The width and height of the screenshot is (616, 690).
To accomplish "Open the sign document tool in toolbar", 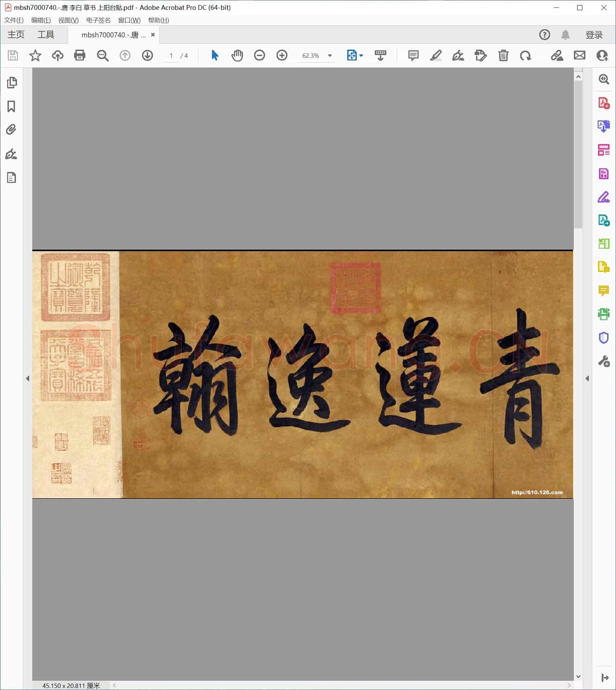I will (458, 55).
